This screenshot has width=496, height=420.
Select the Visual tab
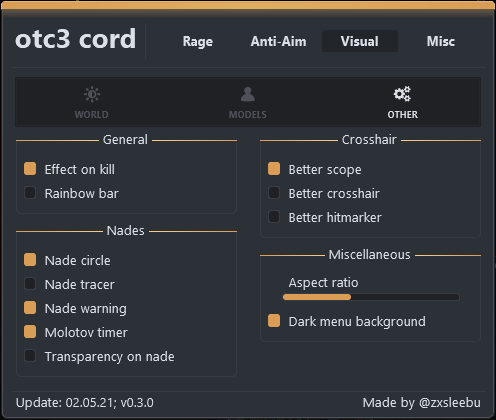point(360,41)
